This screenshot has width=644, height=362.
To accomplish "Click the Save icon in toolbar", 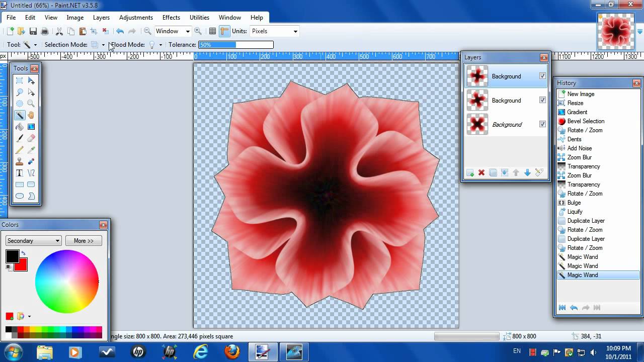I will click(x=33, y=31).
